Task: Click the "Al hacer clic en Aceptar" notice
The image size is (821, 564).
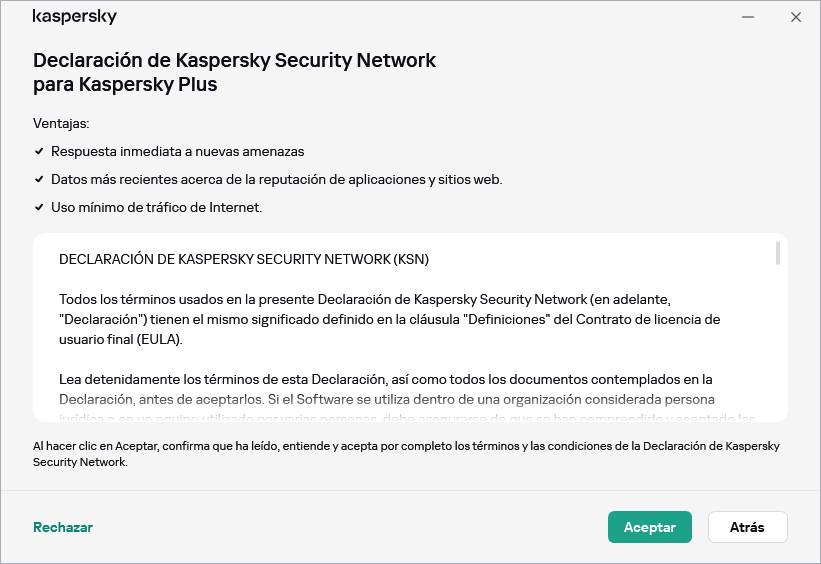Action: coord(405,454)
